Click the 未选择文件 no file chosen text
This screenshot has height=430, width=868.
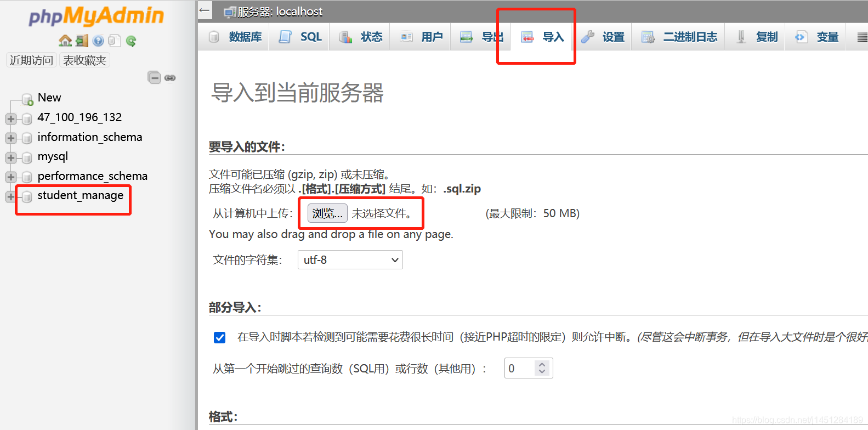click(382, 213)
